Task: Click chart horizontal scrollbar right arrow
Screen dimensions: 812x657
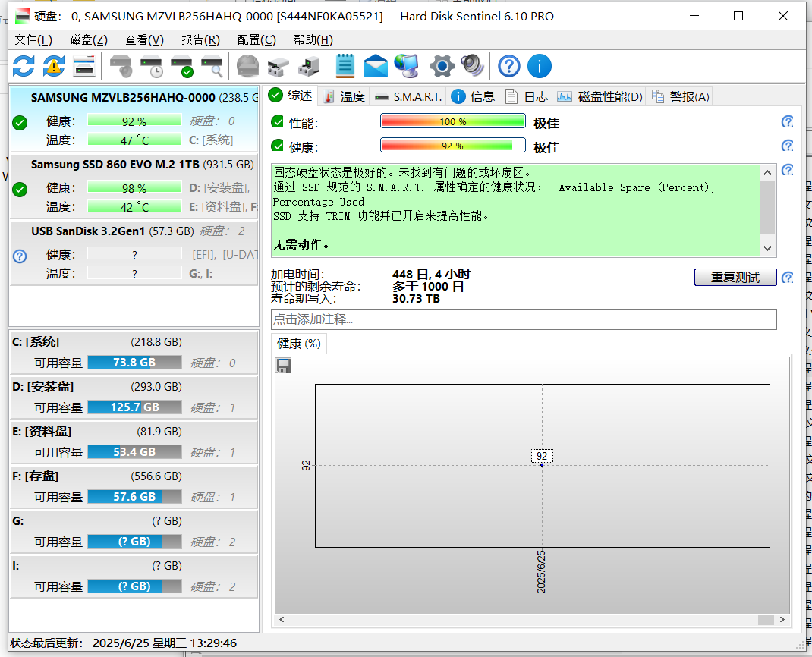Action: pos(782,620)
